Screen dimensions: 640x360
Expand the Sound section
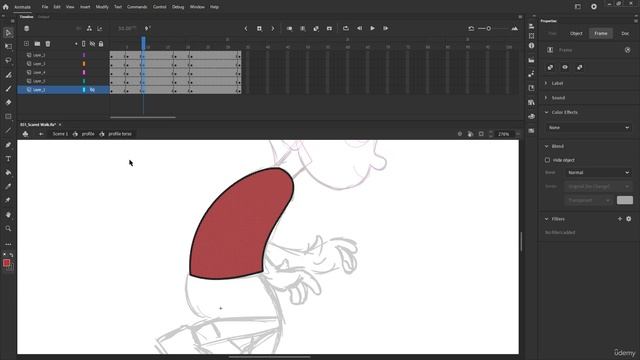click(x=546, y=98)
